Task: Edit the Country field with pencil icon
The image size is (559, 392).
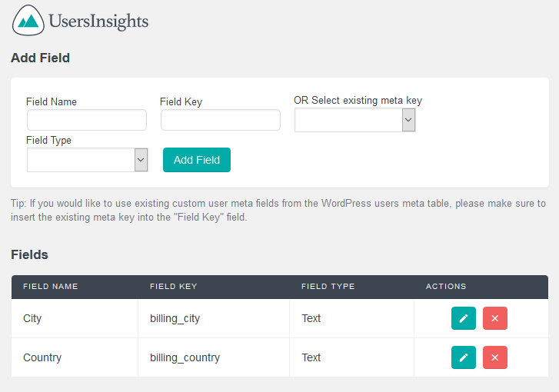Action: click(x=464, y=357)
